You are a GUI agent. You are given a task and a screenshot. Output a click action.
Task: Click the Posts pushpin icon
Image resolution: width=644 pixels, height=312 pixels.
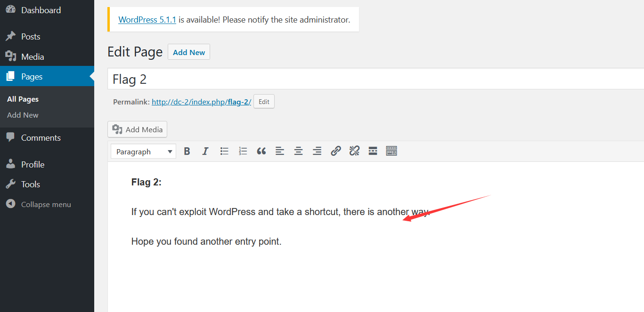[x=10, y=36]
